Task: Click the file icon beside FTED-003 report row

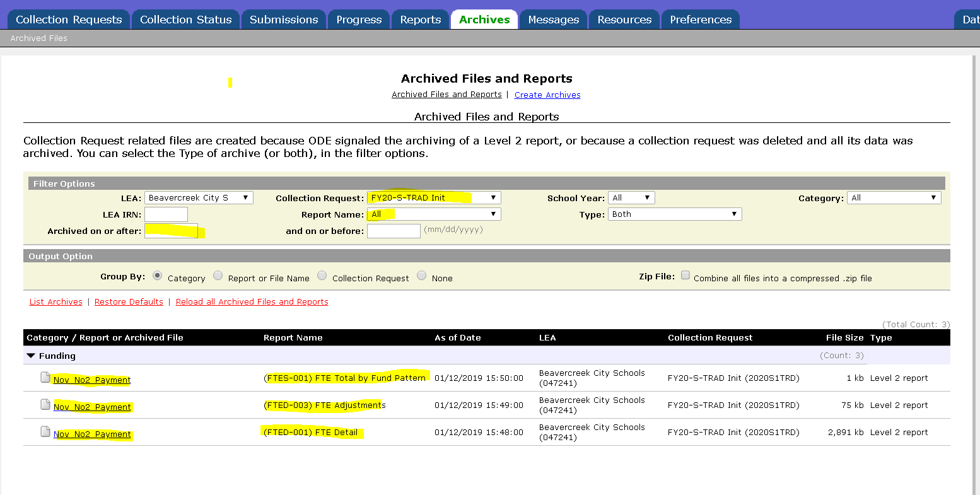Action: click(45, 405)
